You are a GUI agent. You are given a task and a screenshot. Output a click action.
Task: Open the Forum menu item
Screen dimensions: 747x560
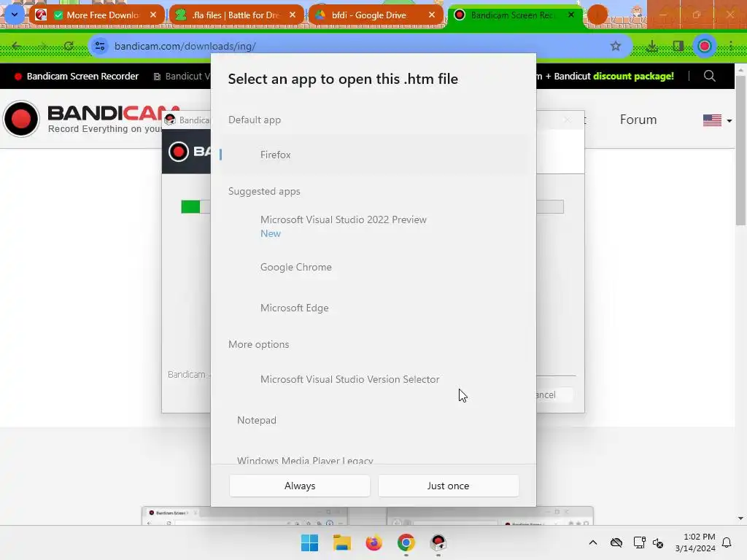click(638, 120)
